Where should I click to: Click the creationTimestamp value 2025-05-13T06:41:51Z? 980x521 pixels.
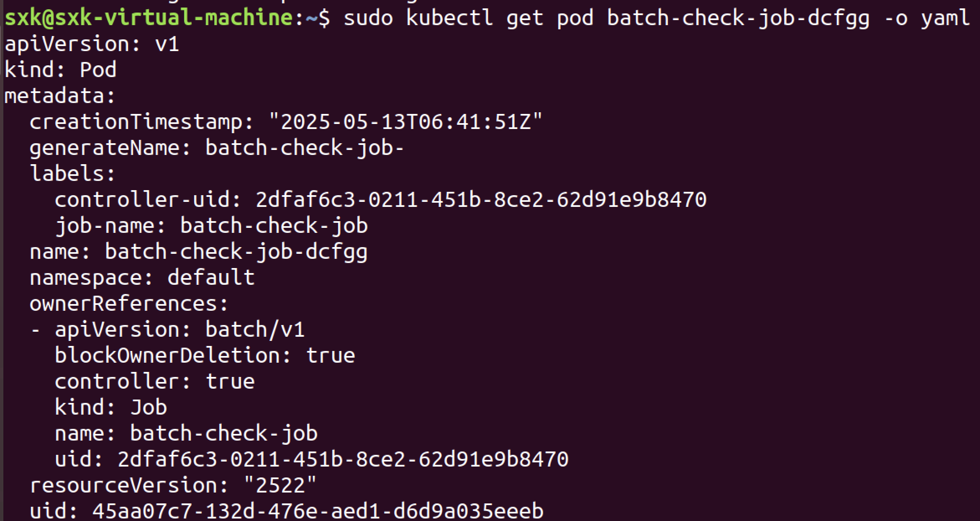click(x=405, y=122)
